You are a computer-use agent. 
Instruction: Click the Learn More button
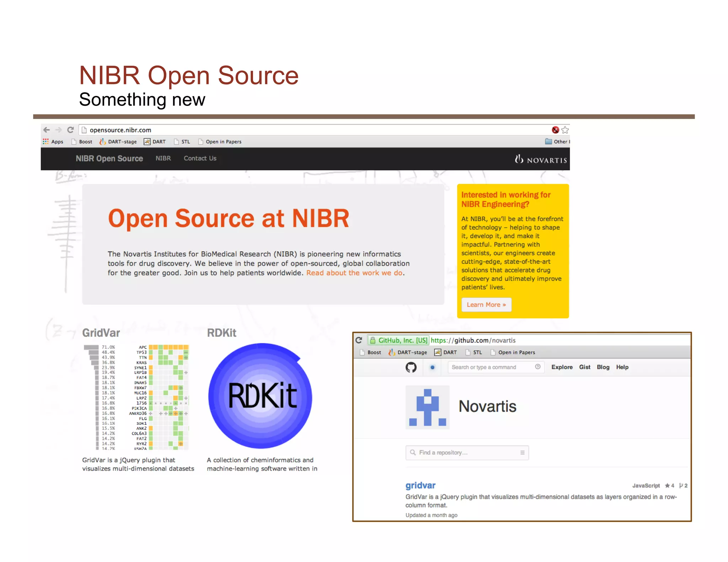tap(486, 305)
